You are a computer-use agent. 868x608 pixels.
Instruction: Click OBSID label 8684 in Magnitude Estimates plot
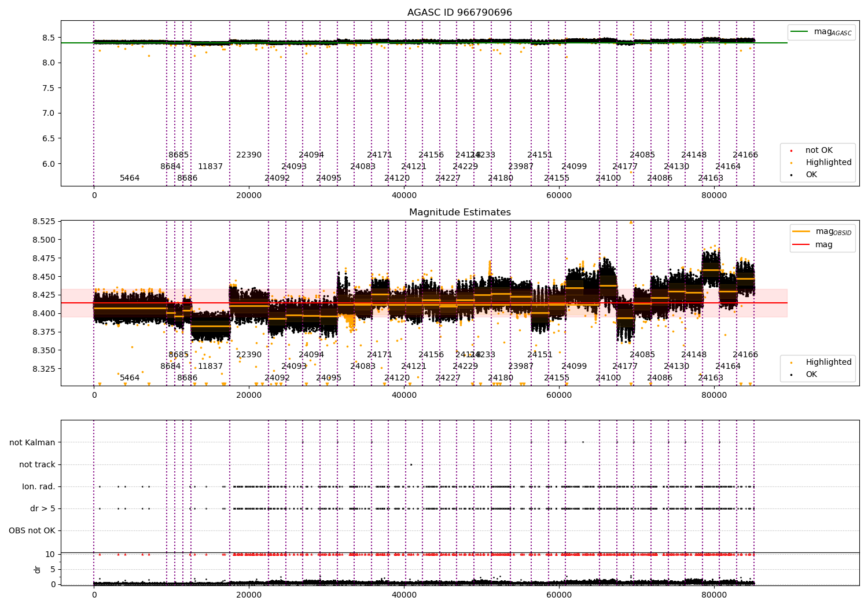(171, 367)
